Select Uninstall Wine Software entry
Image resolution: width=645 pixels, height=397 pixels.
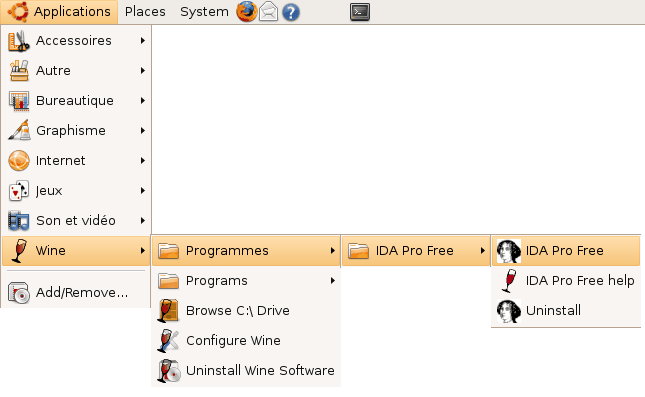pos(246,371)
